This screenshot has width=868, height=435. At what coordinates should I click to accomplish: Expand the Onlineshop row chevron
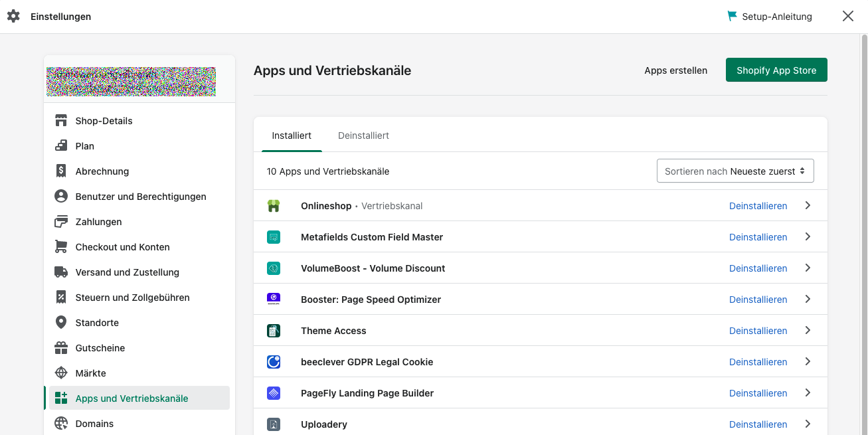(808, 206)
